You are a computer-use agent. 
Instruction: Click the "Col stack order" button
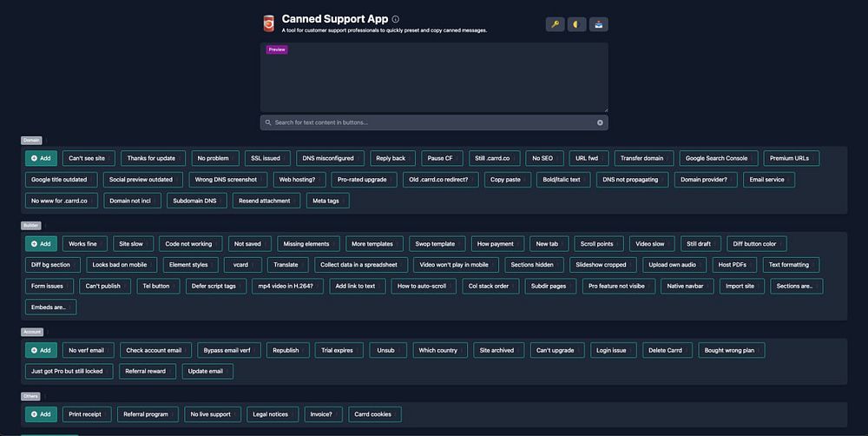coord(490,286)
